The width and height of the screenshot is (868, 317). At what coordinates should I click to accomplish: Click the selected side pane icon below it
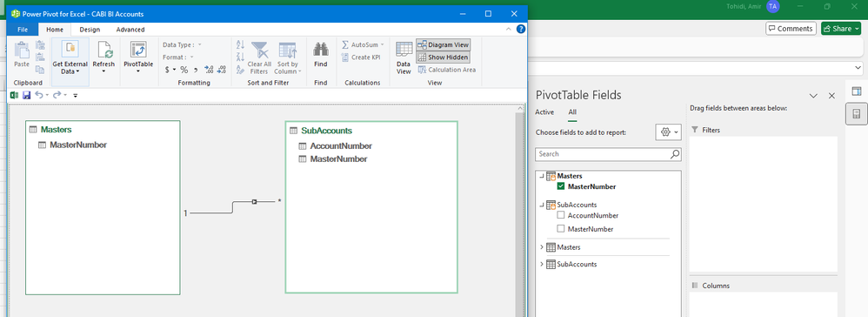click(857, 114)
